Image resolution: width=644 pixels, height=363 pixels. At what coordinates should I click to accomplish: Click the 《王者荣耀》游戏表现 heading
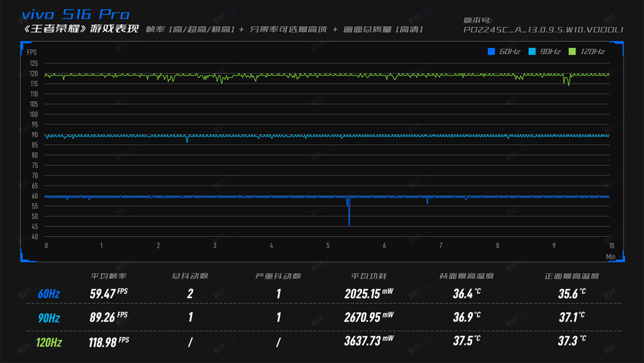coord(81,29)
